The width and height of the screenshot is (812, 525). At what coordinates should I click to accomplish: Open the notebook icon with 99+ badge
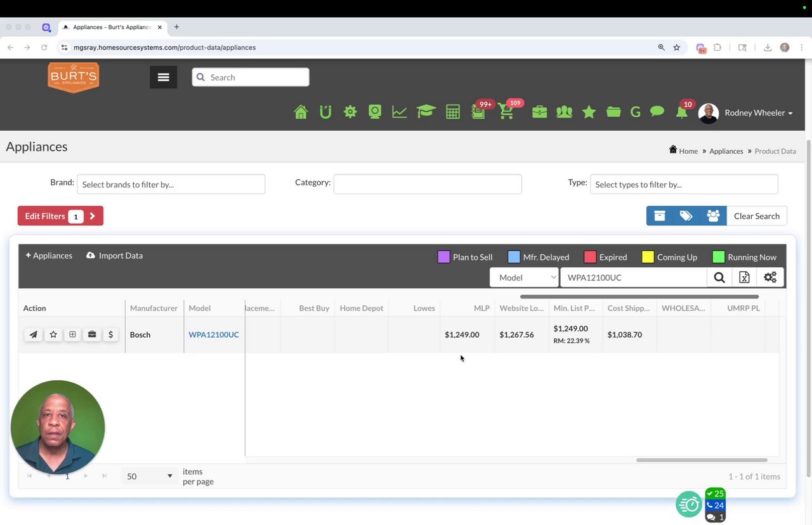pyautogui.click(x=479, y=112)
